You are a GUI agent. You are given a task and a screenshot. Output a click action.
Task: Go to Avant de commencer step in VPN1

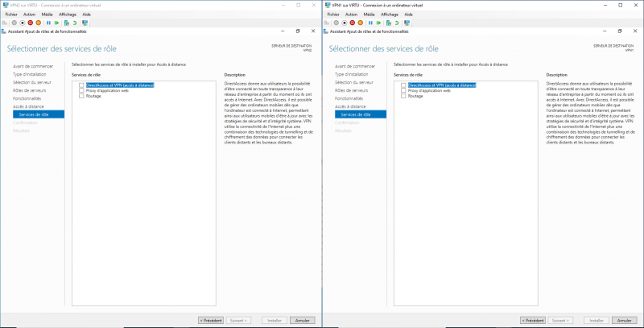click(355, 66)
